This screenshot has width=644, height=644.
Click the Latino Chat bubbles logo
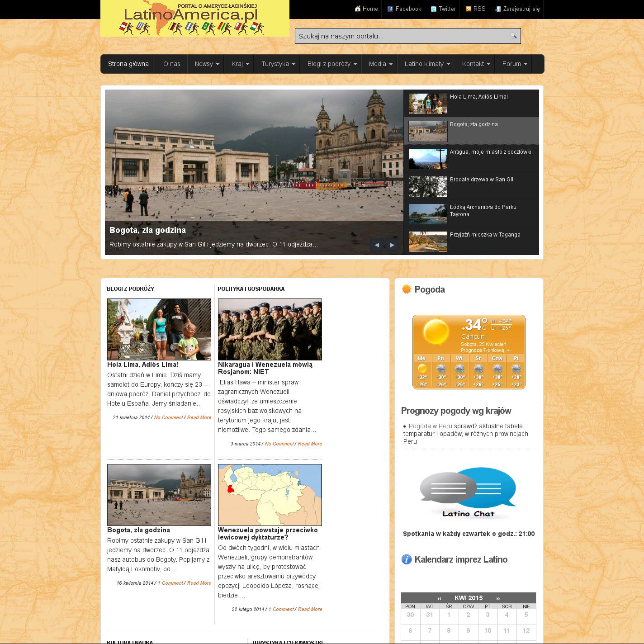468,493
